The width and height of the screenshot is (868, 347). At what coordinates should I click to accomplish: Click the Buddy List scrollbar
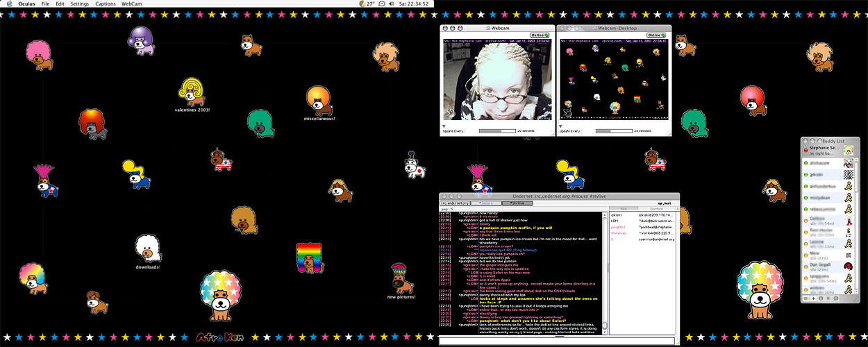pyautogui.click(x=857, y=226)
